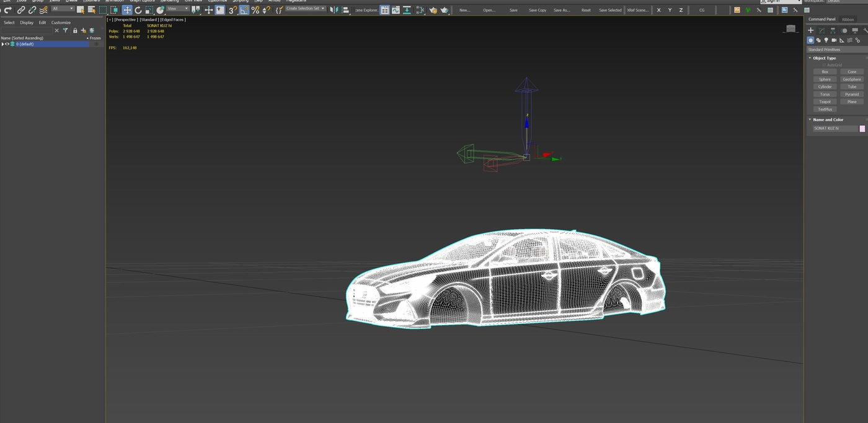This screenshot has height=423, width=868.
Task: Select the Space Warps category icon
Action: coord(849,40)
